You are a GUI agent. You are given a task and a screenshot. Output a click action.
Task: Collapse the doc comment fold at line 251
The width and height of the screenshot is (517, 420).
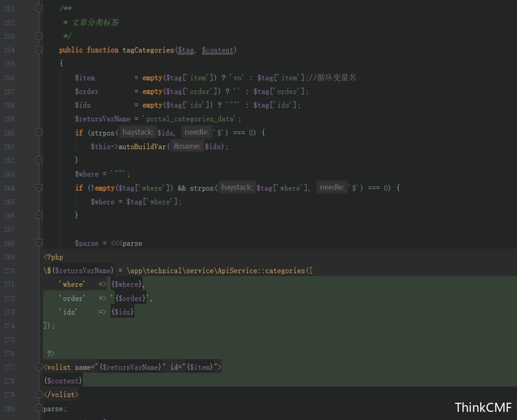click(x=39, y=8)
